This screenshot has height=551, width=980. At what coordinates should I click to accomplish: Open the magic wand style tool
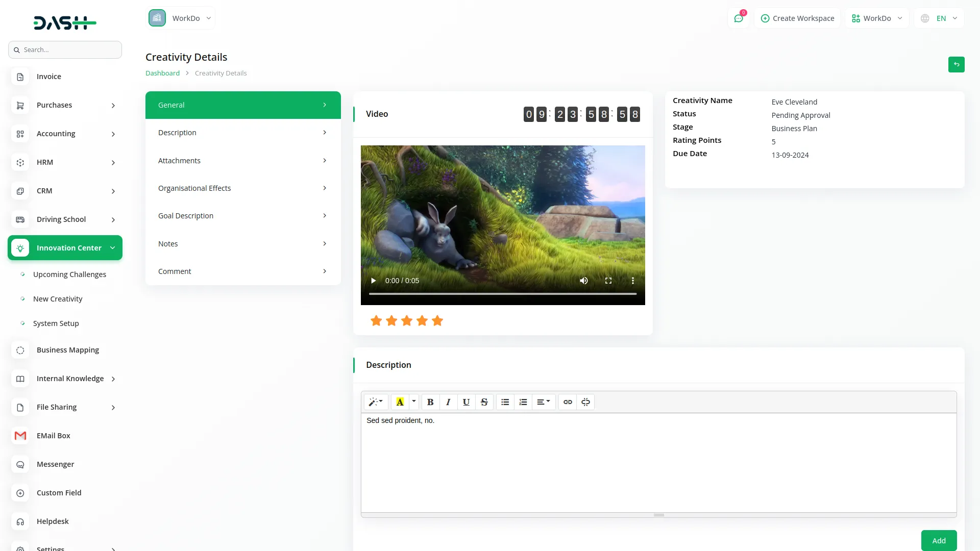[376, 402]
